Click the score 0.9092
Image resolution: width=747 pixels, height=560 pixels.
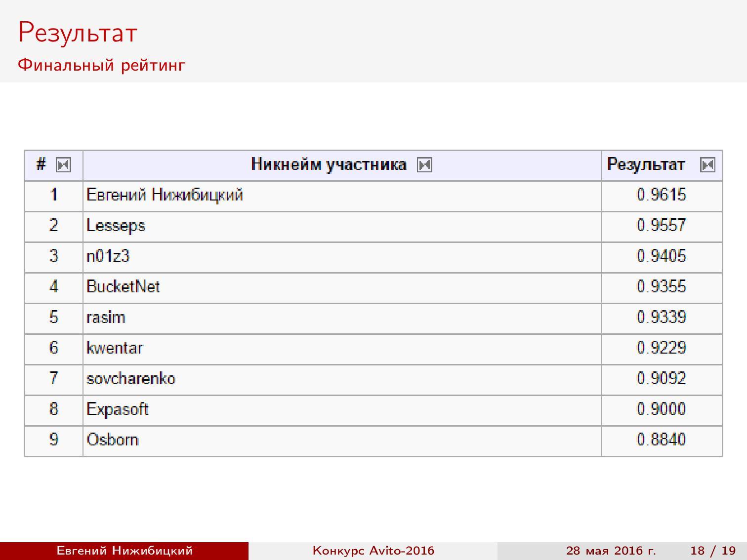[x=662, y=378]
